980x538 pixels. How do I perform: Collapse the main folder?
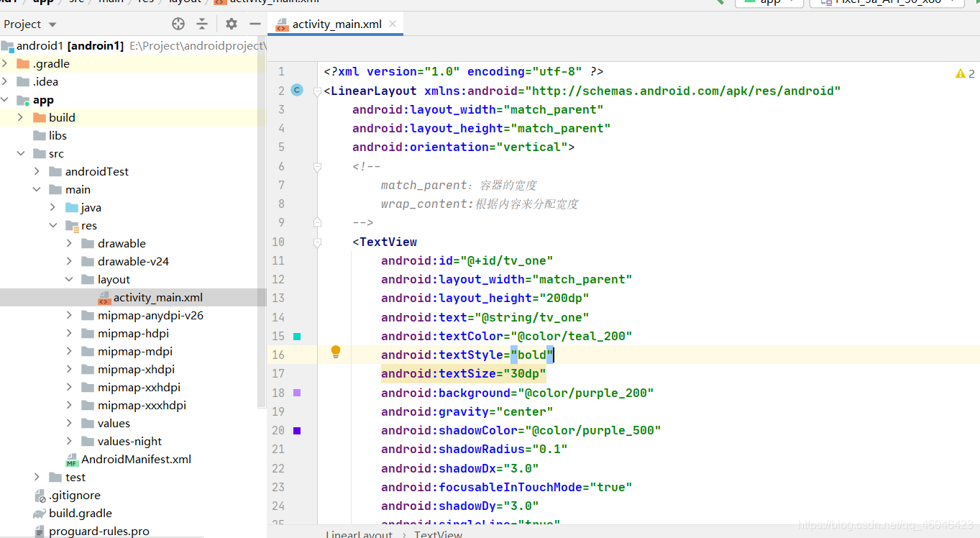point(37,189)
